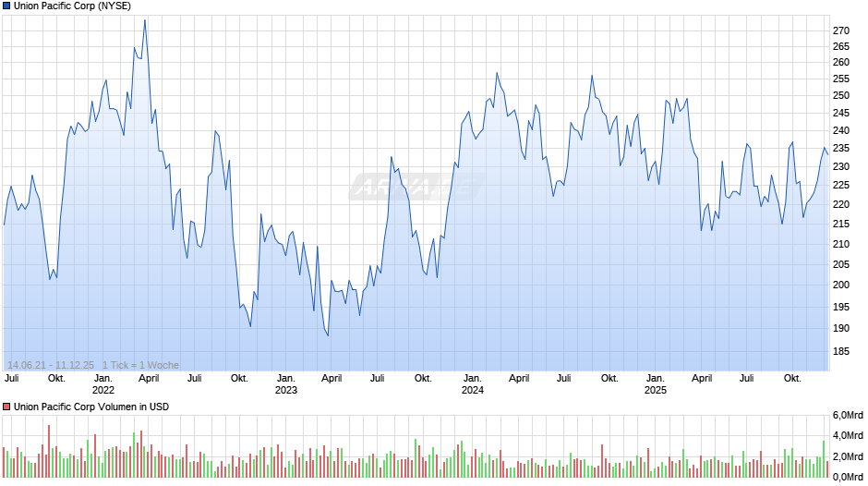The height and width of the screenshot is (486, 868).
Task: Click the 0,0Mrd volume axis label
Action: click(x=848, y=477)
